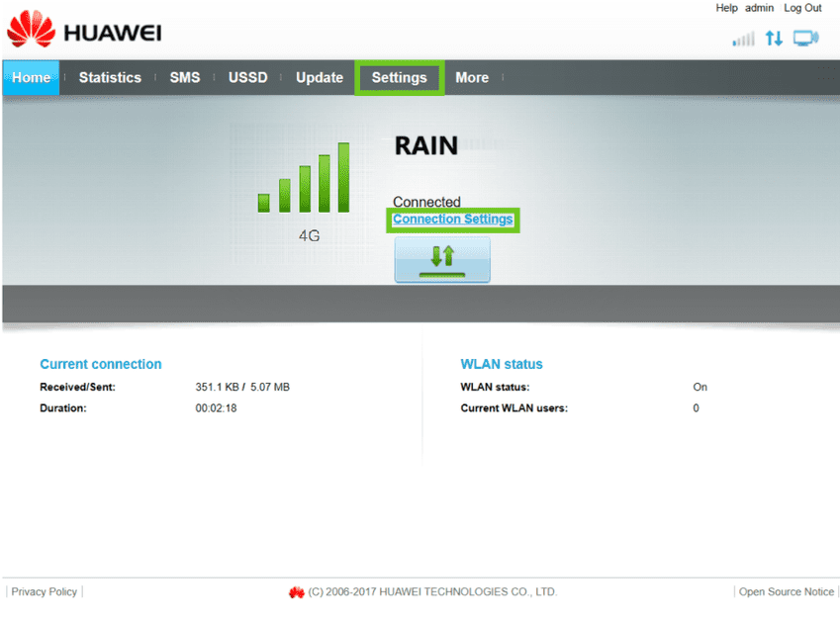Click the WLAN devices monitor icon

[806, 39]
